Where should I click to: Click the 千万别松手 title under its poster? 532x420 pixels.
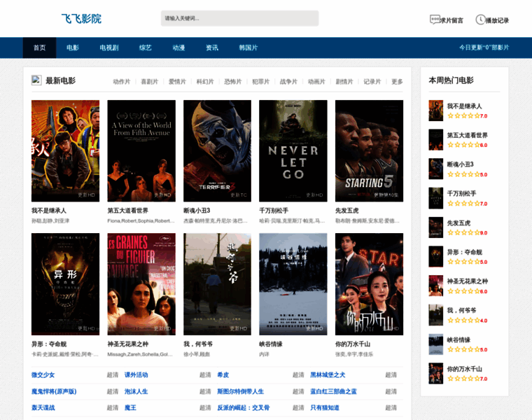point(274,211)
